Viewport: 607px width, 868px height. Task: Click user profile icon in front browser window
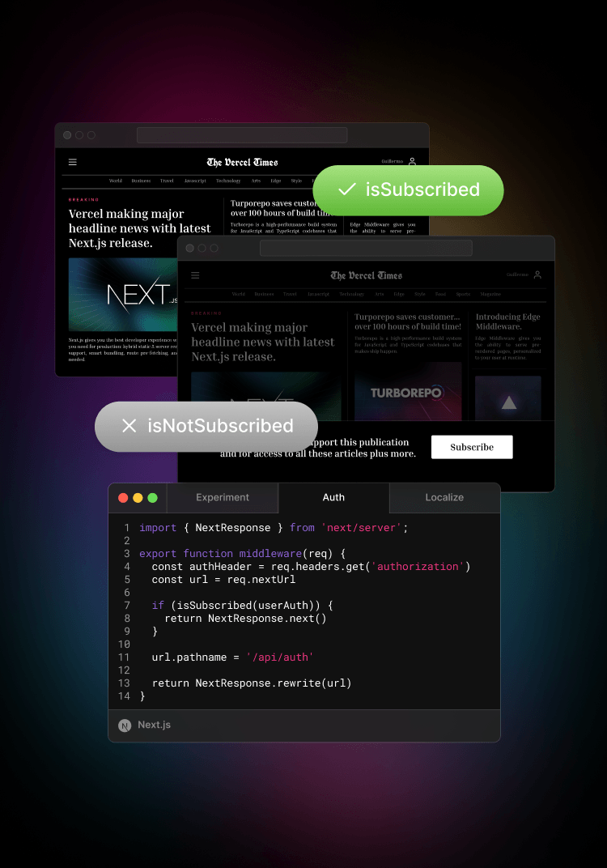pos(537,274)
